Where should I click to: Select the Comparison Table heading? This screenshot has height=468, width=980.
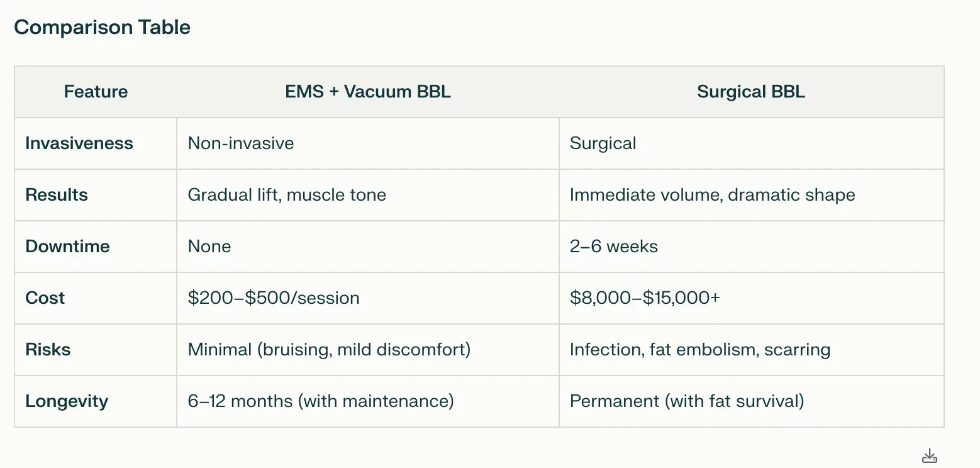(x=102, y=28)
